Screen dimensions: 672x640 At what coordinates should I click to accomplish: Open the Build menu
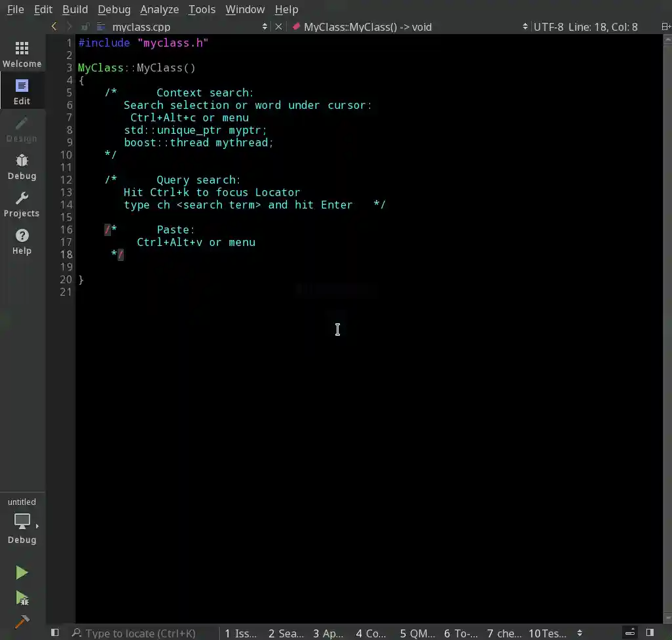tap(75, 9)
